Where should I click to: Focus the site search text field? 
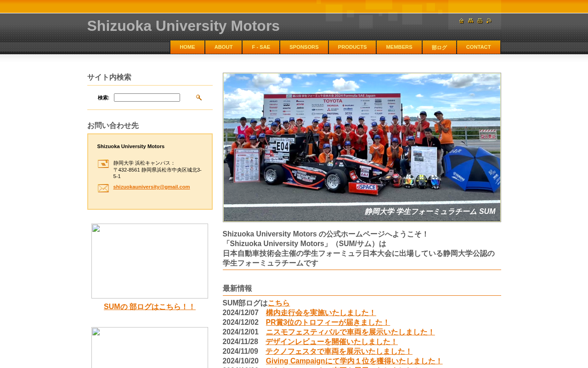(147, 98)
